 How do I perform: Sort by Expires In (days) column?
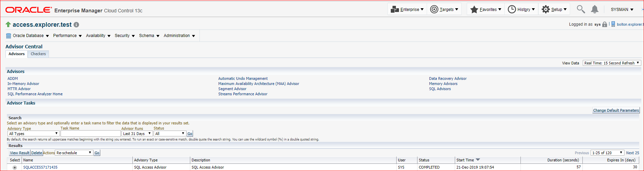point(621,160)
